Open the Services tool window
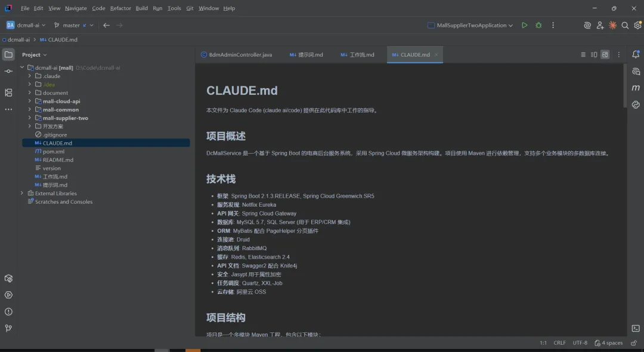Image resolution: width=644 pixels, height=352 pixels. click(8, 279)
